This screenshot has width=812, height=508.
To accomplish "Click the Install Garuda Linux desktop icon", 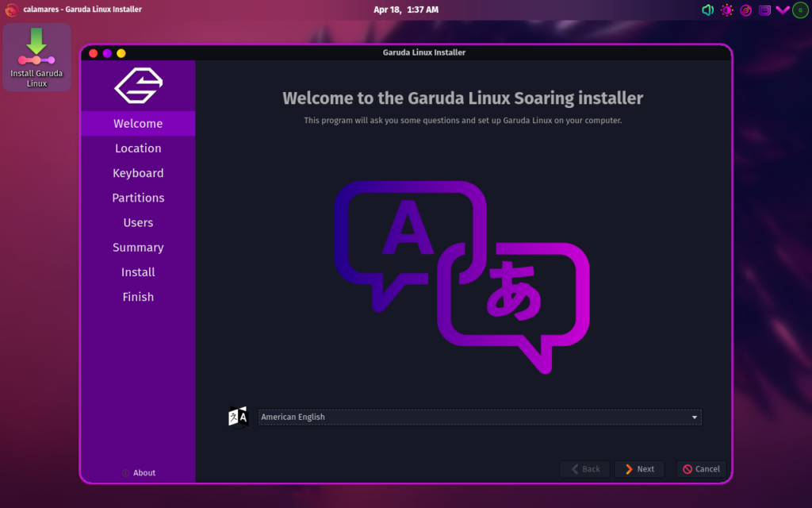I will coord(36,57).
